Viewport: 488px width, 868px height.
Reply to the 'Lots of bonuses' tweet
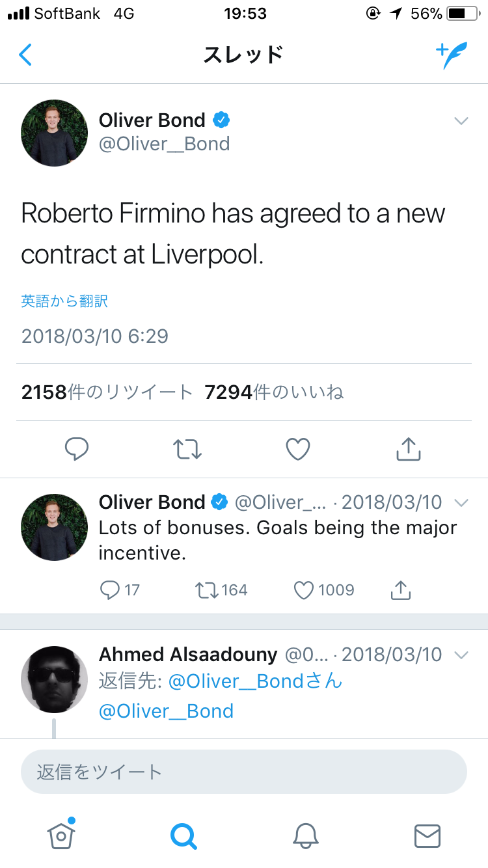click(x=110, y=590)
